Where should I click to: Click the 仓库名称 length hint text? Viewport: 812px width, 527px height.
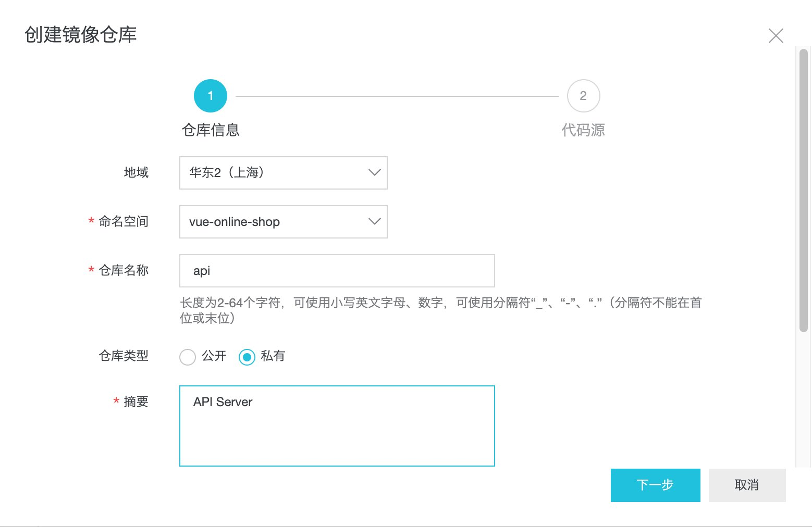coord(441,310)
